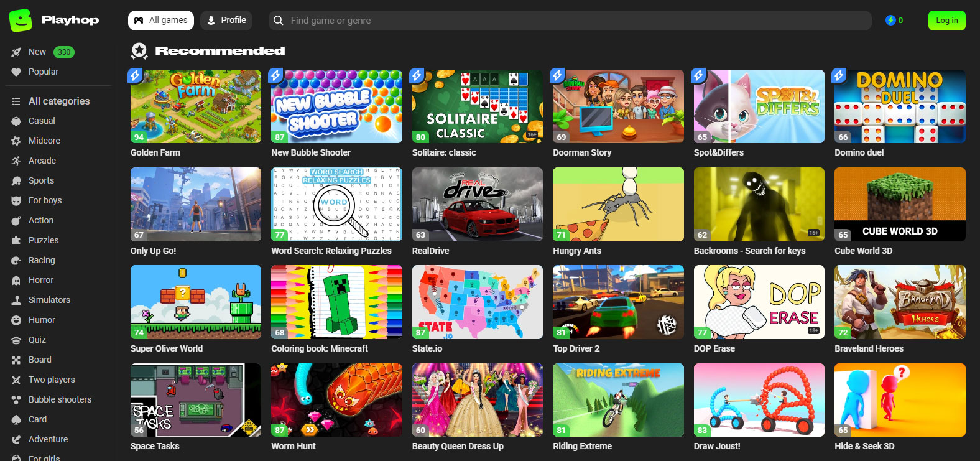Click the Card spade icon
The width and height of the screenshot is (980, 461).
tap(16, 420)
